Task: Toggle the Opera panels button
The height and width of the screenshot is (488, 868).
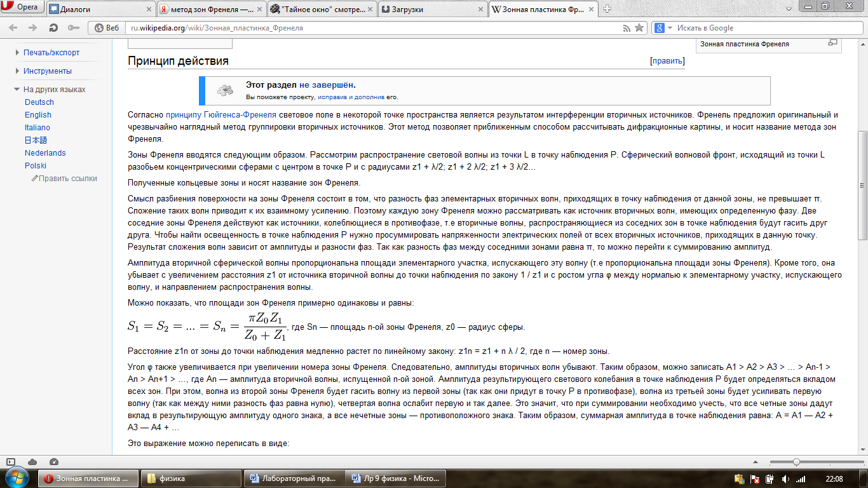Action: (10, 462)
